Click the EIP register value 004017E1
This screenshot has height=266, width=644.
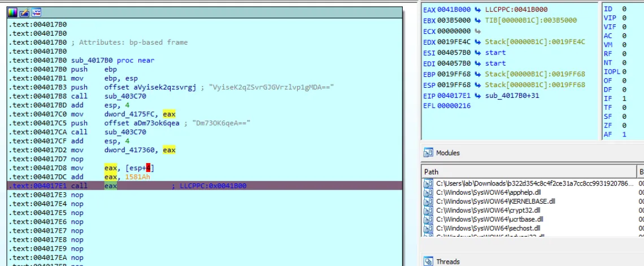click(x=454, y=96)
